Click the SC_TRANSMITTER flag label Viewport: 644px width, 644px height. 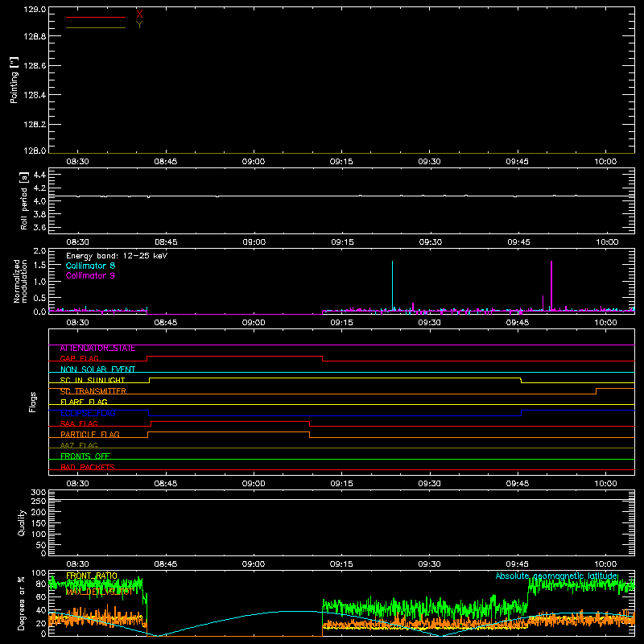[93, 391]
